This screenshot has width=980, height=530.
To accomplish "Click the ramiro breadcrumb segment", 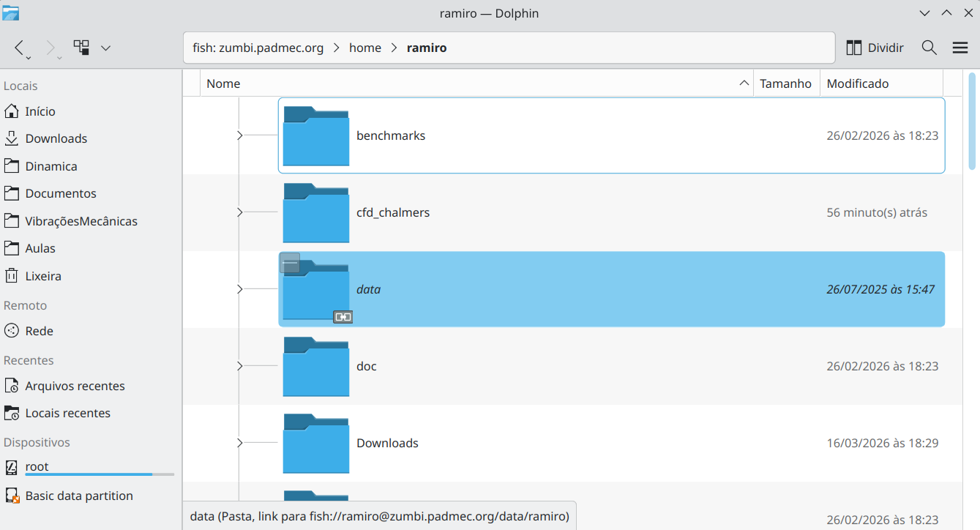I will pyautogui.click(x=427, y=48).
